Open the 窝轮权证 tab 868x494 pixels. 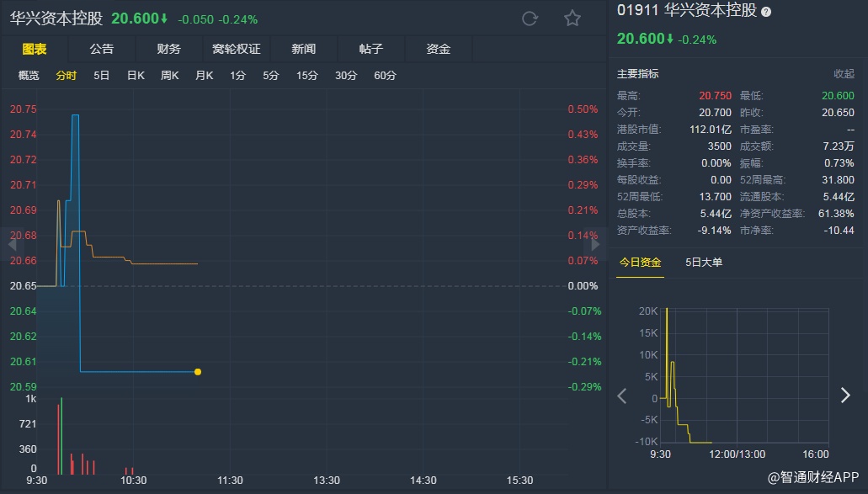[x=237, y=49]
